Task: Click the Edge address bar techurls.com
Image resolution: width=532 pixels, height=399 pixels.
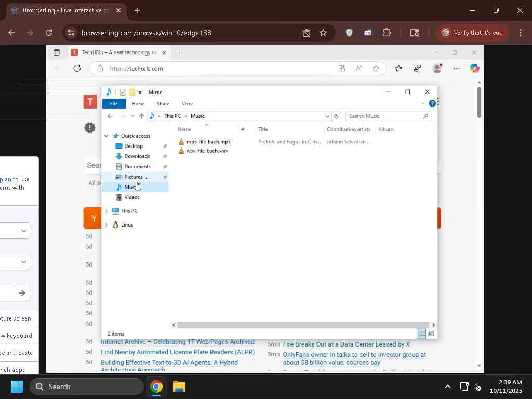Action: click(136, 69)
